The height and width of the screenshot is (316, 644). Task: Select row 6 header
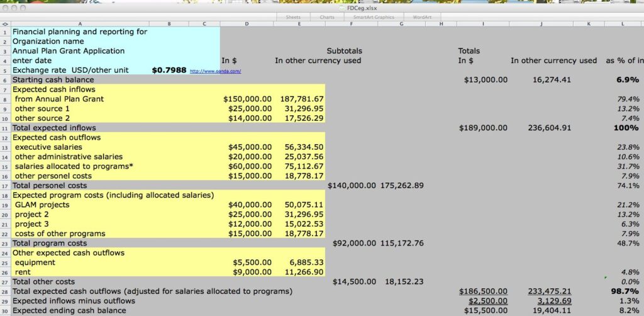coord(5,80)
